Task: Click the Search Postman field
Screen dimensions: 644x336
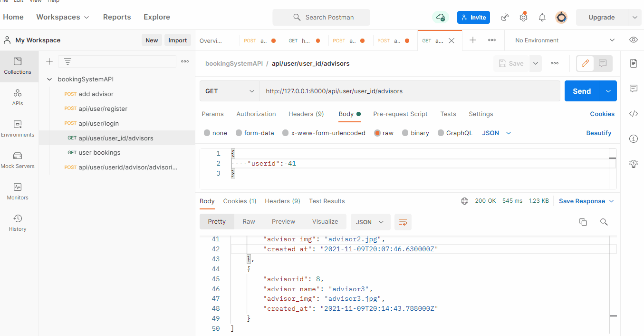Action: pos(321,18)
